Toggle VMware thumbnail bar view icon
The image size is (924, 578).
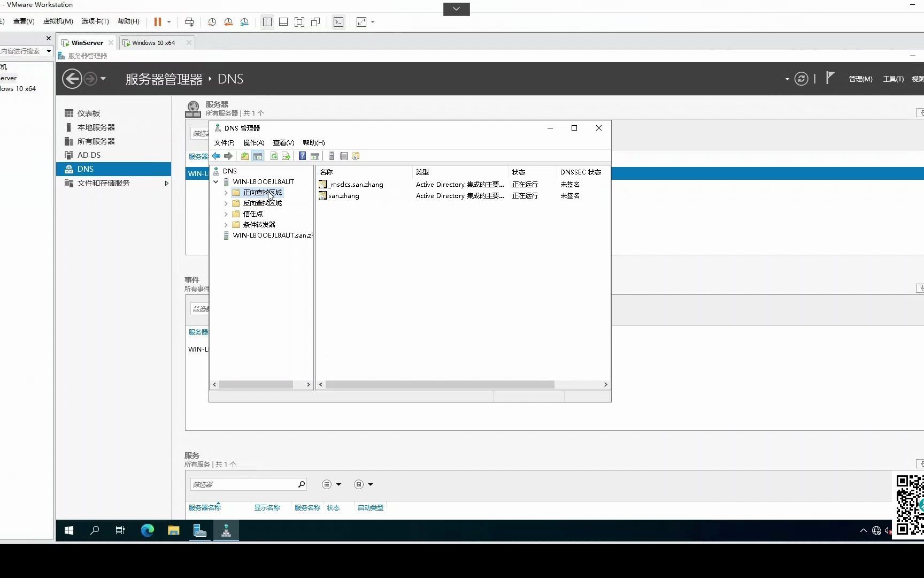click(x=283, y=22)
